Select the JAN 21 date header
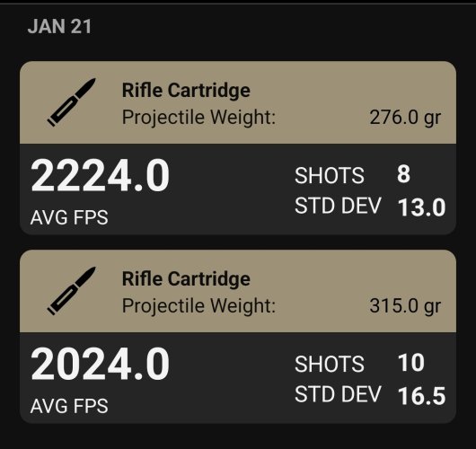476x449 pixels. [59, 26]
